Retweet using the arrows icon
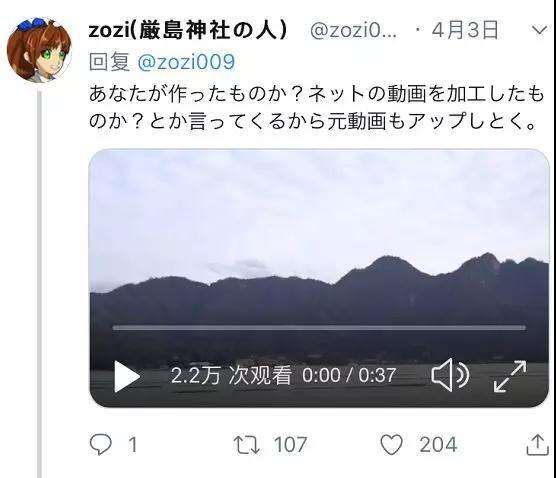Screen dimensions: 556x478 pyautogui.click(x=247, y=445)
